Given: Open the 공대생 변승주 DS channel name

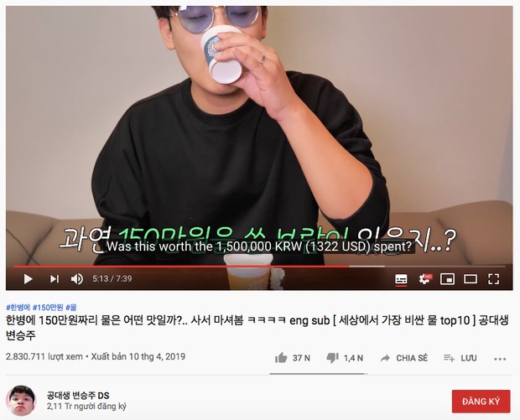Looking at the screenshot, I should click(78, 395).
